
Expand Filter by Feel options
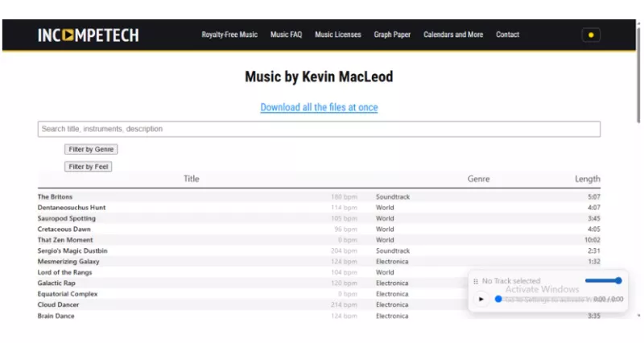click(88, 167)
